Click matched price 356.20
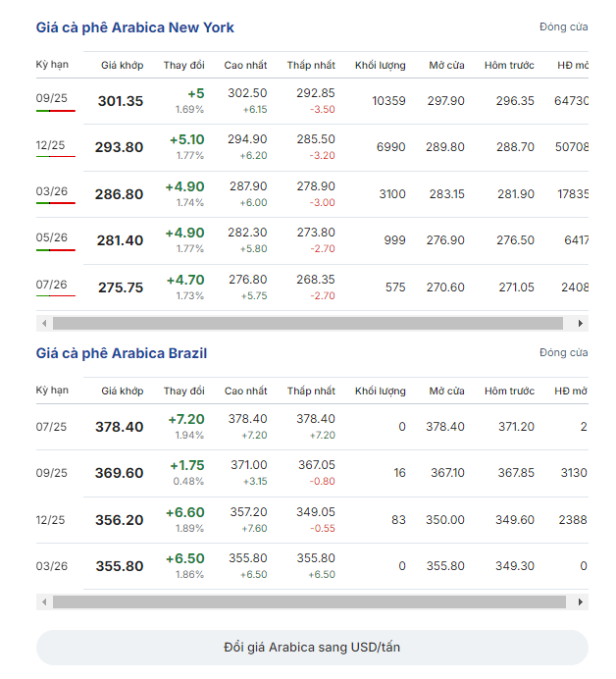 point(119,520)
